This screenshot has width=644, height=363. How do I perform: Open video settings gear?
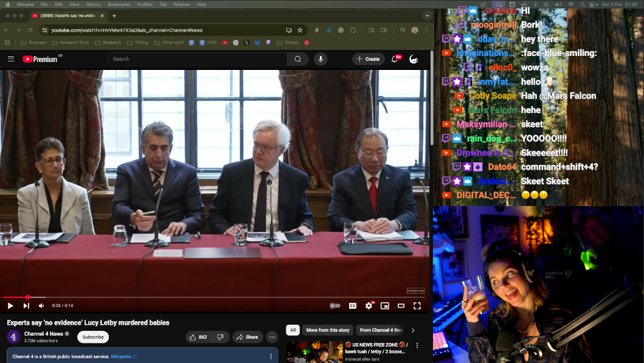pos(369,306)
